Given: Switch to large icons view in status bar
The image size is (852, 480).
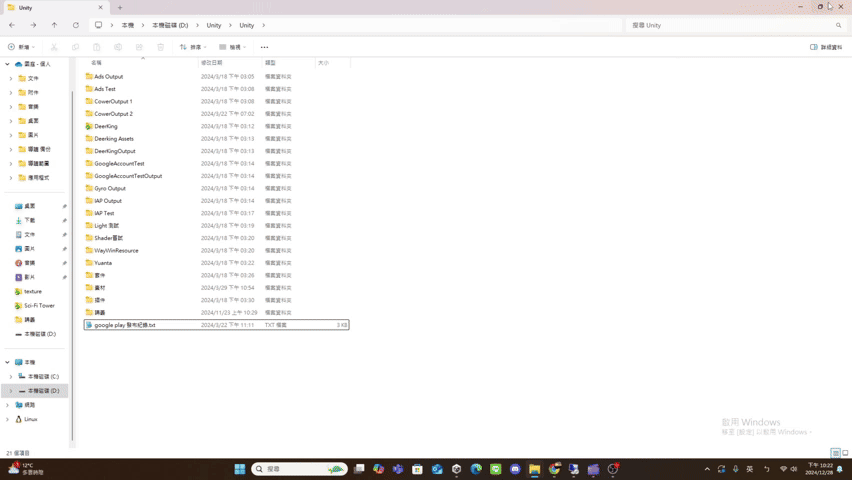Looking at the screenshot, I should point(845,453).
